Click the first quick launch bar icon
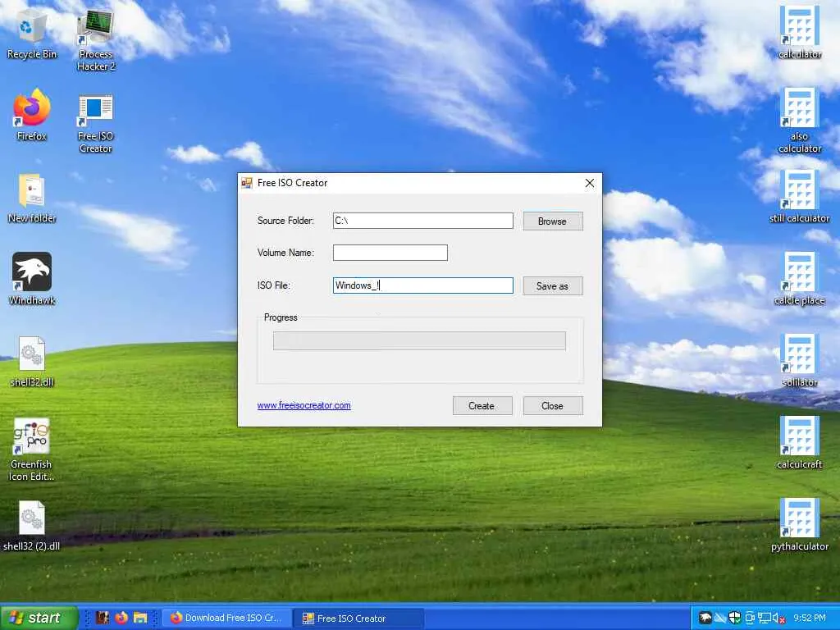840x630 pixels. [x=103, y=618]
